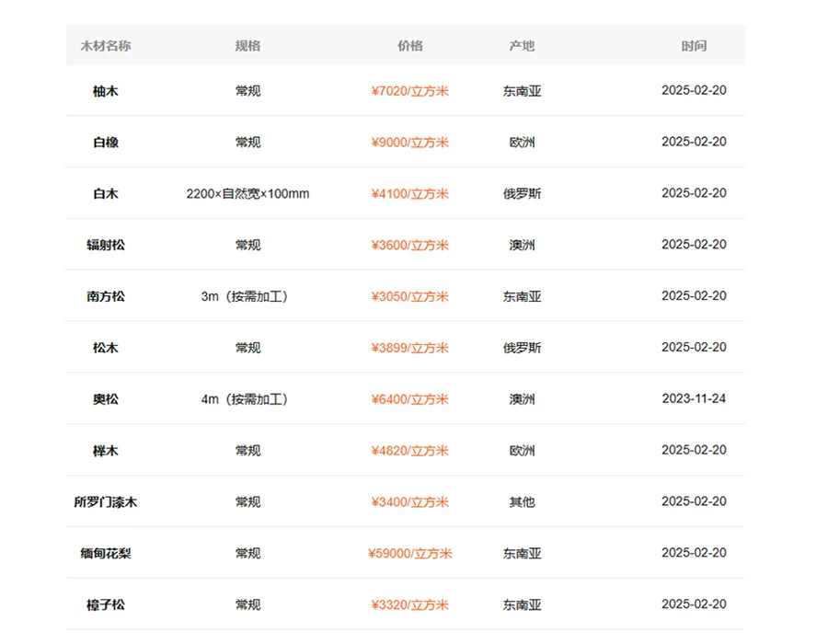Click the price ¥4820/立方米

409,450
